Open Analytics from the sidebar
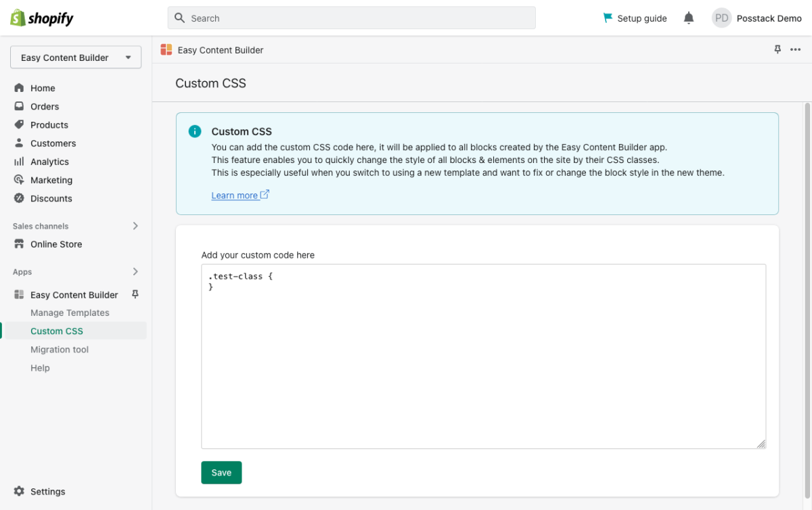Image resolution: width=812 pixels, height=510 pixels. pyautogui.click(x=49, y=162)
